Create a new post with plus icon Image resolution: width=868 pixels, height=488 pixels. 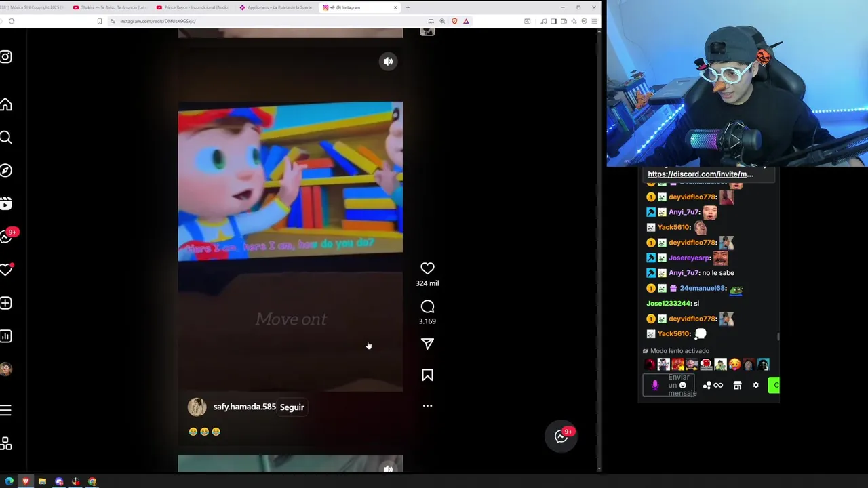click(6, 303)
